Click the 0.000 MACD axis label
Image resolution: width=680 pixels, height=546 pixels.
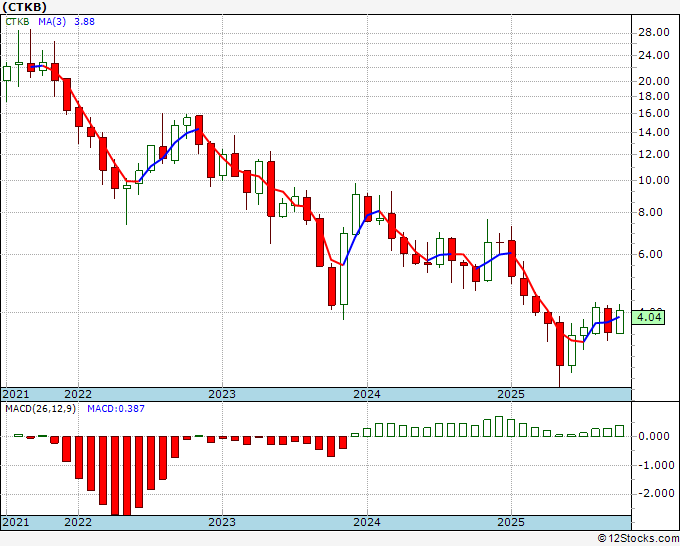[656, 436]
